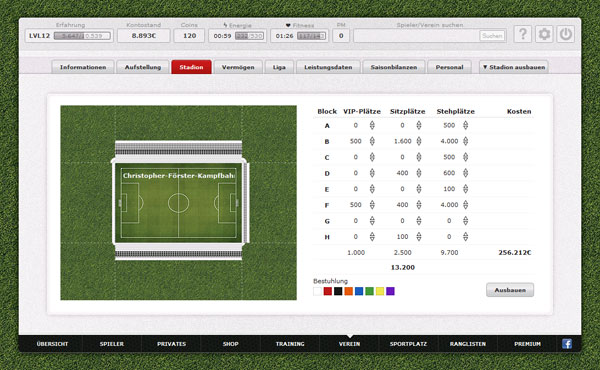
Task: Click the Ausbauen button
Action: (510, 290)
